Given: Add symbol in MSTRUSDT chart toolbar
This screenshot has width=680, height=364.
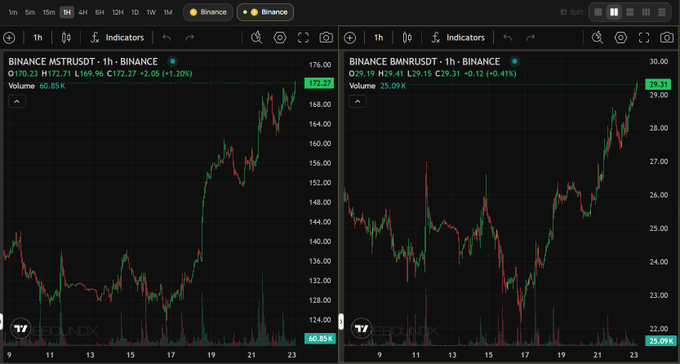Looking at the screenshot, I should [x=9, y=38].
